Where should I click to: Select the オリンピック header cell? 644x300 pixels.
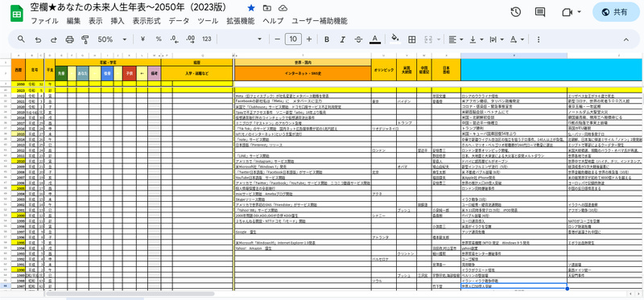[x=384, y=70]
